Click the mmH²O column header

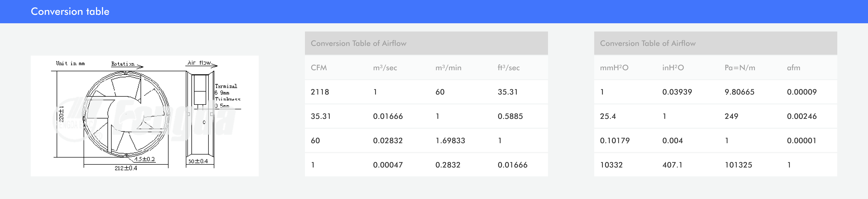[x=614, y=67]
